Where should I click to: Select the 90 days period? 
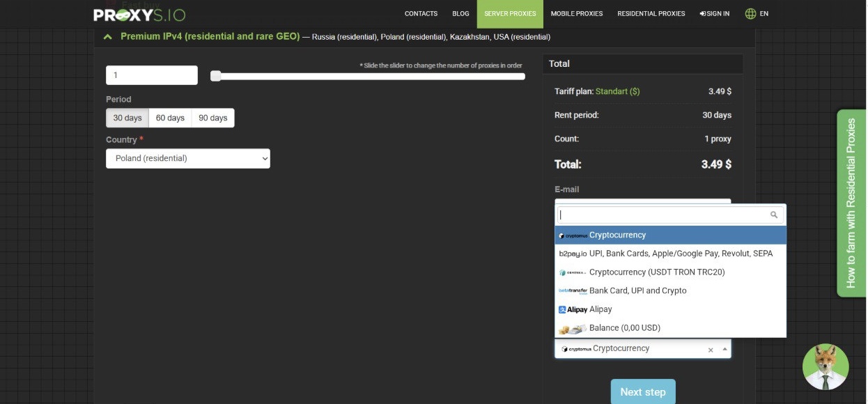pyautogui.click(x=213, y=118)
